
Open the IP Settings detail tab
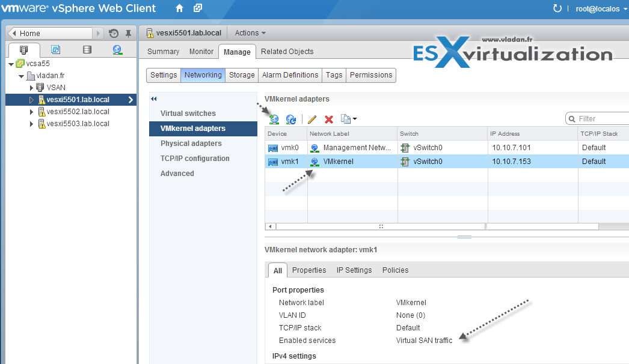coord(354,270)
